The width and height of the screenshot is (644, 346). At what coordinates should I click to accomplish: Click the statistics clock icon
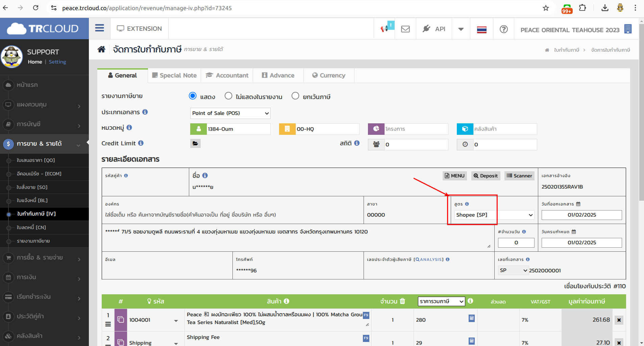(x=465, y=145)
